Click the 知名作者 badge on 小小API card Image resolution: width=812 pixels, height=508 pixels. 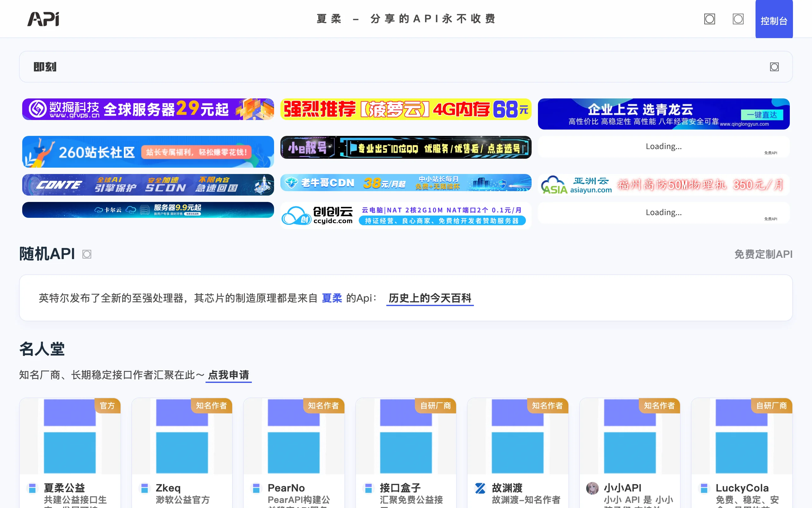[659, 406]
